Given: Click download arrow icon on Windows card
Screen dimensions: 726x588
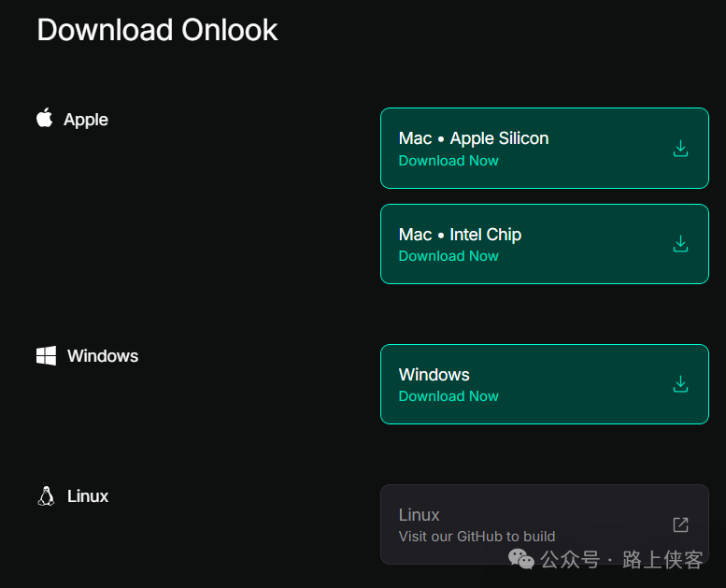Looking at the screenshot, I should pyautogui.click(x=680, y=384).
